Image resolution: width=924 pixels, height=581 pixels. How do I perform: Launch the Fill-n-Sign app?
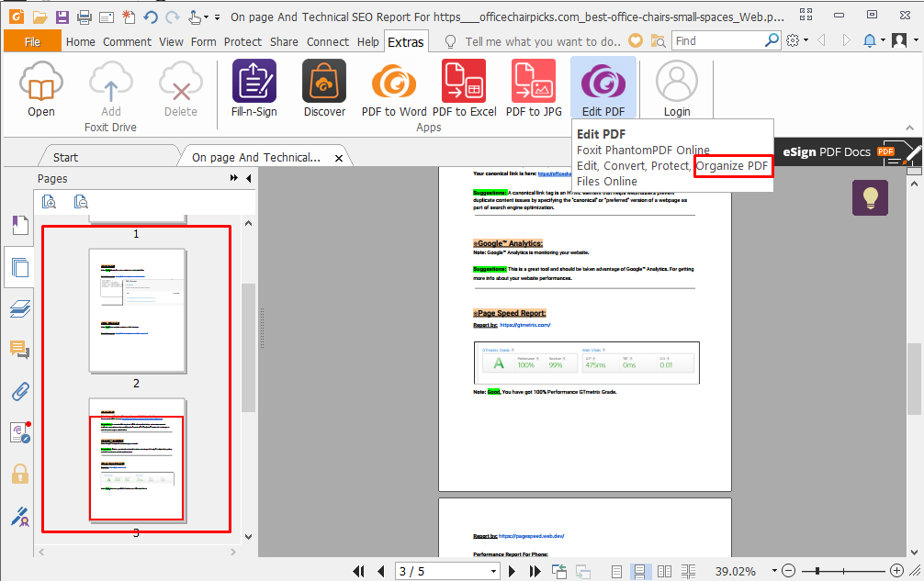click(254, 88)
